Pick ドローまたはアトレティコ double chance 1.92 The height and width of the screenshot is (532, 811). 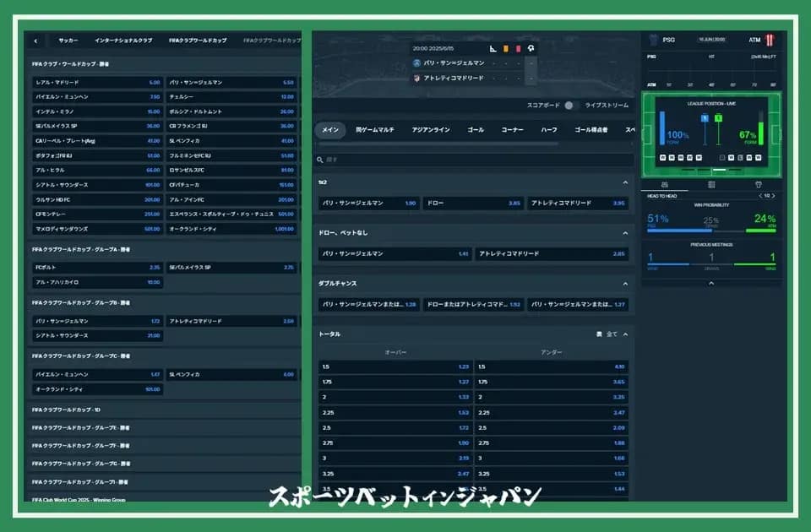click(473, 305)
